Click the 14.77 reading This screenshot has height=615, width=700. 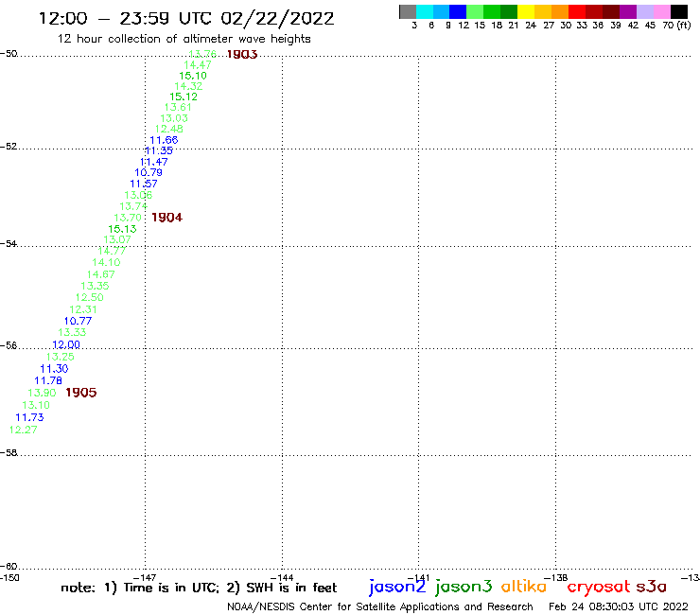point(112,251)
